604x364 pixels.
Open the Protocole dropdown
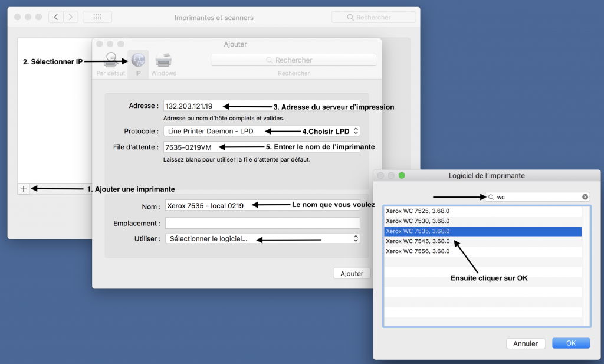pyautogui.click(x=262, y=131)
